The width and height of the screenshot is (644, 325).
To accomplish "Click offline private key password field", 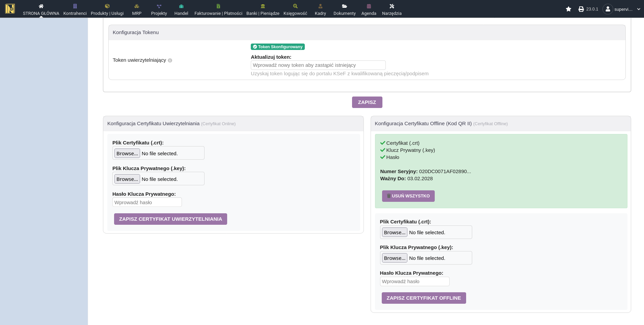I will (414, 281).
